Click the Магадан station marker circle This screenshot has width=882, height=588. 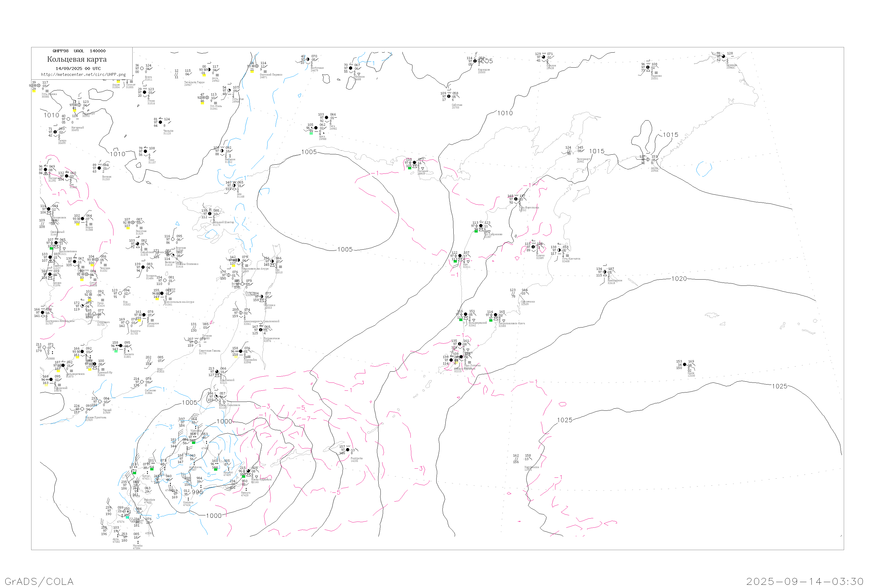click(414, 163)
